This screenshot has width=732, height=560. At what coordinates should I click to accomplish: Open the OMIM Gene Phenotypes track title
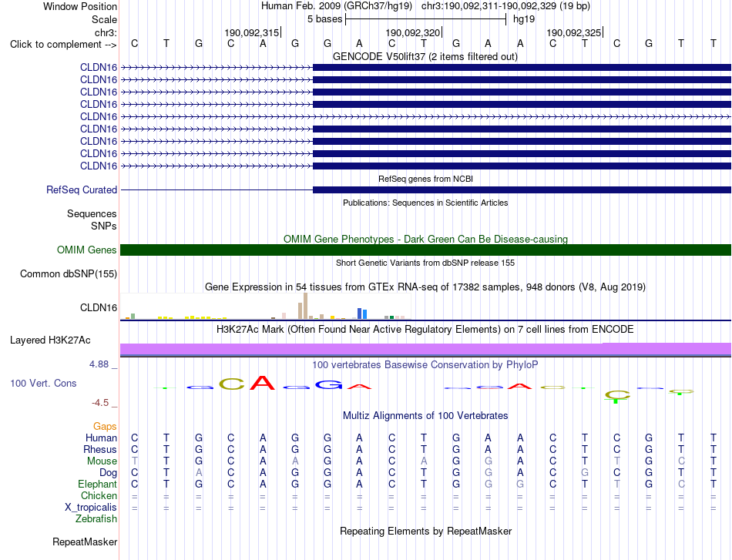pyautogui.click(x=425, y=239)
